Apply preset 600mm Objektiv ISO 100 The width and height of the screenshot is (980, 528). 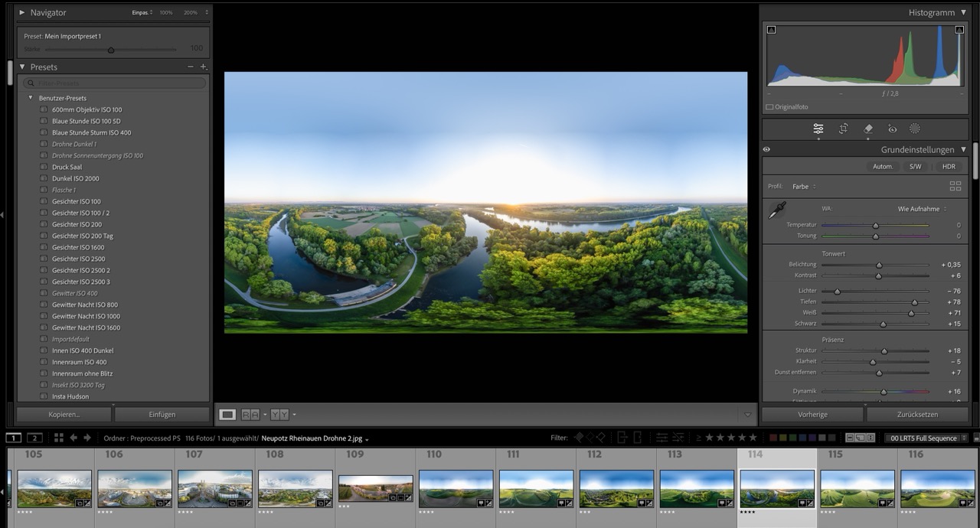pyautogui.click(x=87, y=109)
